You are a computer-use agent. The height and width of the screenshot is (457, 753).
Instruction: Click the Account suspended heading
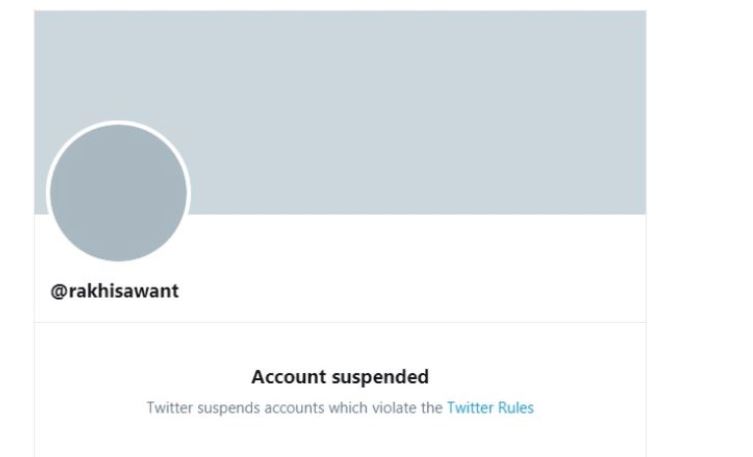pos(340,377)
